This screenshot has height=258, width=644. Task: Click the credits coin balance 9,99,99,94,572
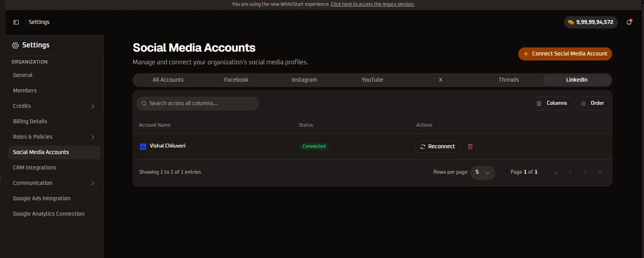click(591, 22)
